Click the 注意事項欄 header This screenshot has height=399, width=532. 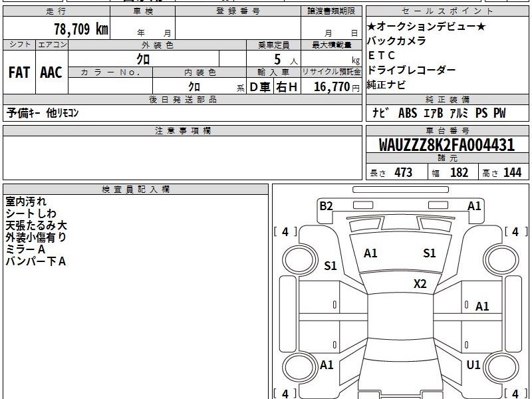[182, 130]
